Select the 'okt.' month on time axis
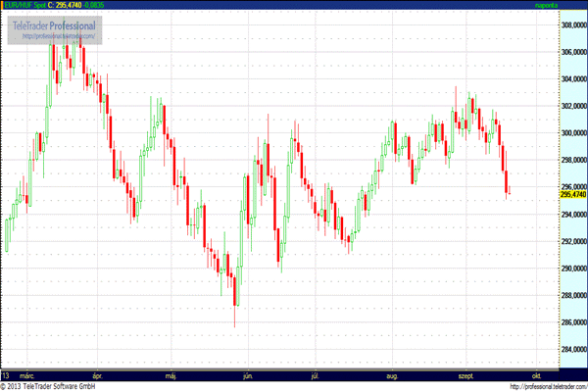588x392 pixels. pyautogui.click(x=535, y=375)
